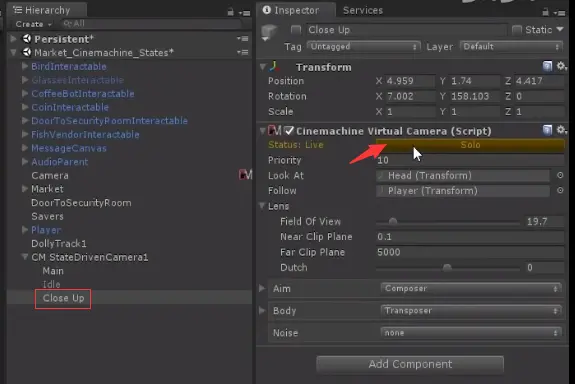The image size is (575, 384).
Task: Click the Follow Player (Transform) field
Action: 463,191
